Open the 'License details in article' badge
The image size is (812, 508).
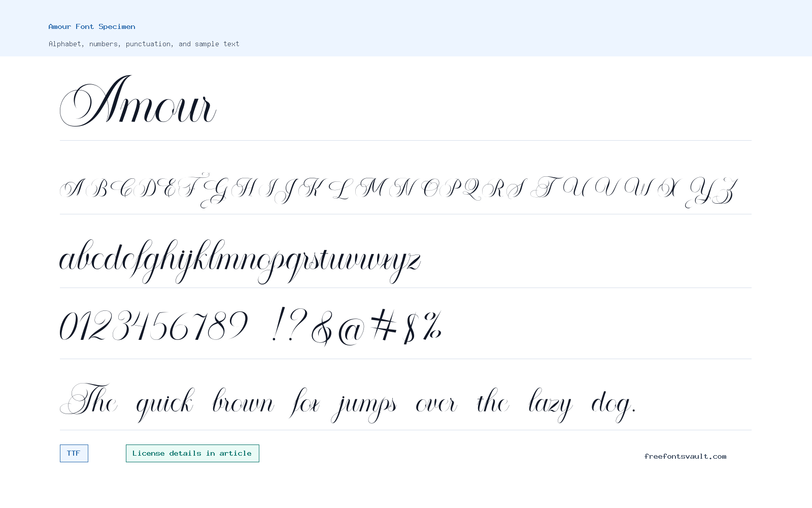coord(192,453)
